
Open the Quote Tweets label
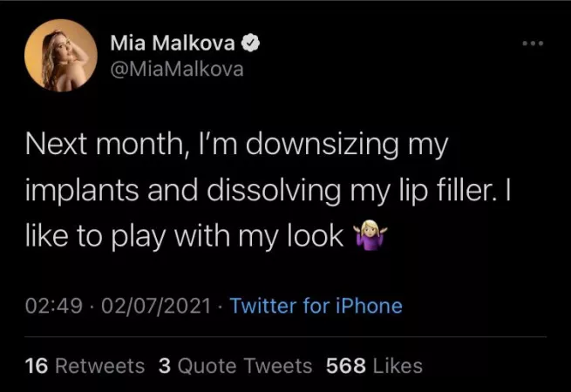pyautogui.click(x=244, y=366)
